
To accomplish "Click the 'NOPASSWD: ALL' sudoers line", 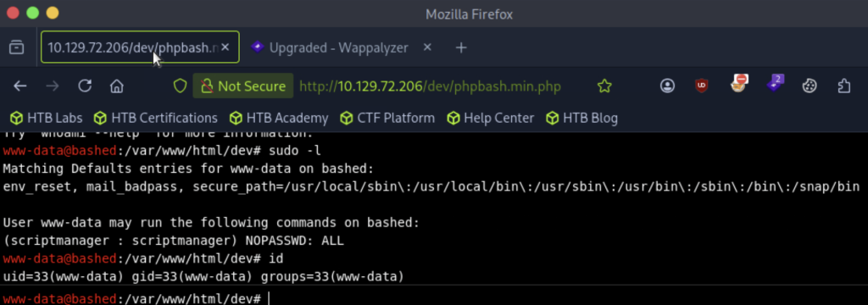I will pyautogui.click(x=173, y=241).
